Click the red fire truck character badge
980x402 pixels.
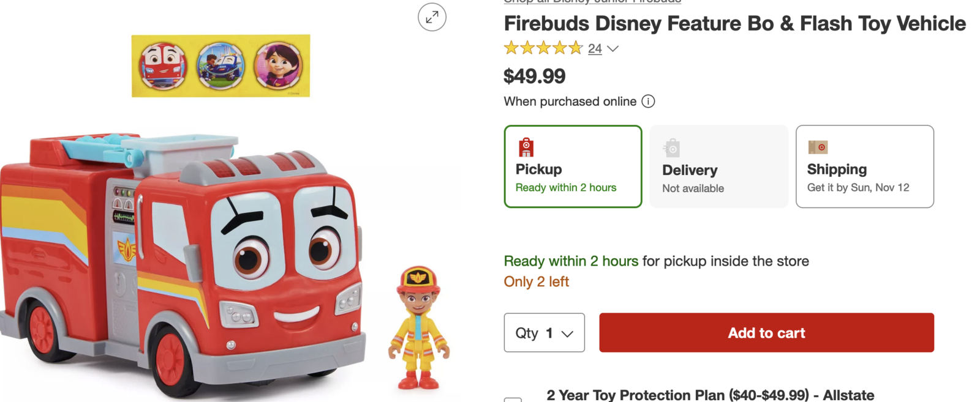point(162,65)
